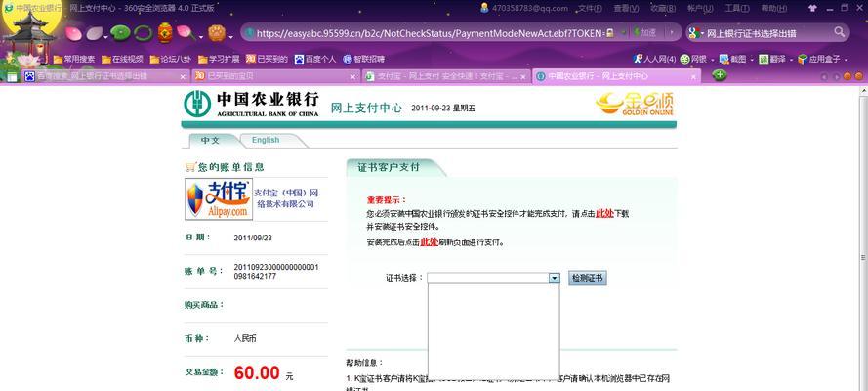
Task: Click the address bar URL field
Action: click(x=429, y=33)
